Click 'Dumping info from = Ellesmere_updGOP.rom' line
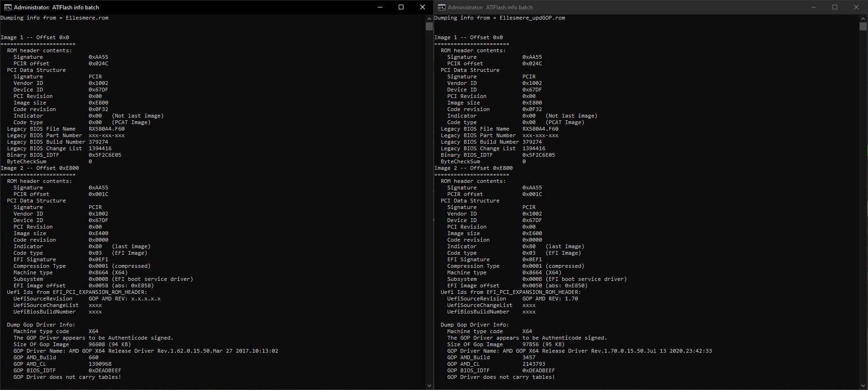 coord(500,18)
